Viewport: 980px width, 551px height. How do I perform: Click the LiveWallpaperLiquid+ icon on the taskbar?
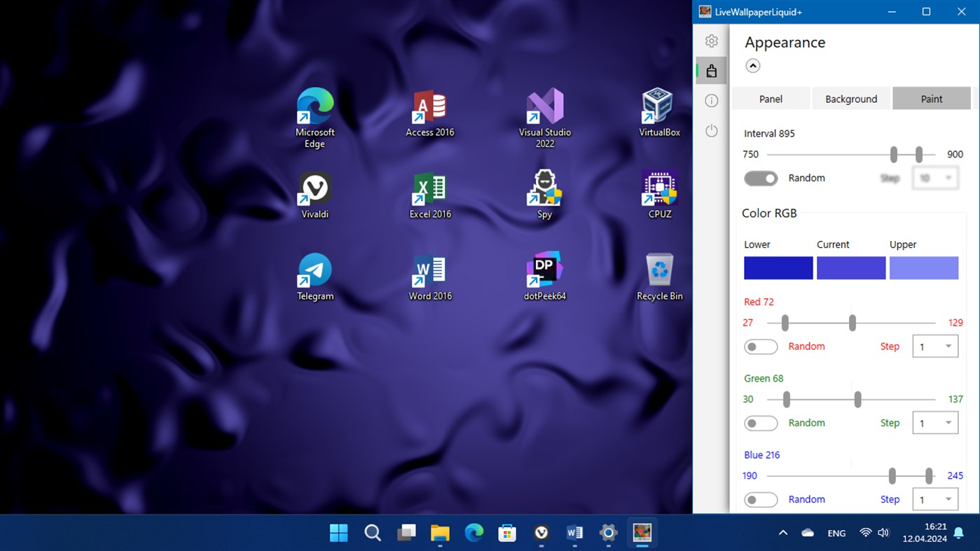642,533
